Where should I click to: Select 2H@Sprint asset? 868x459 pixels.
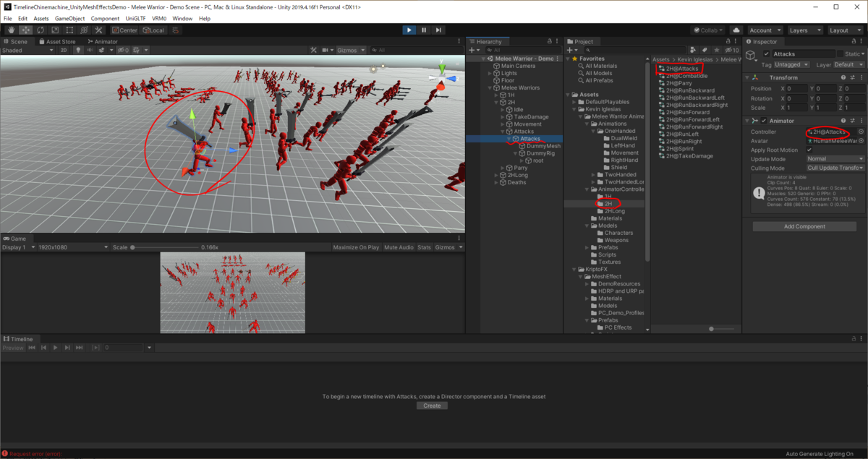click(680, 148)
